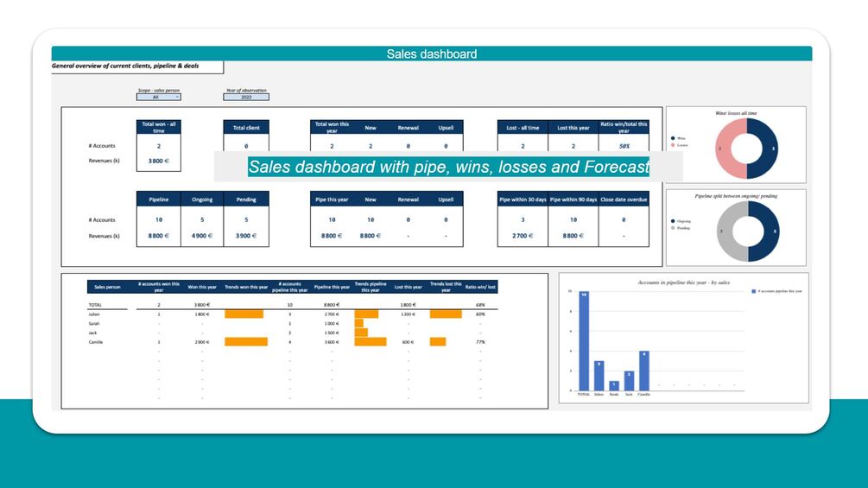Image resolution: width=868 pixels, height=488 pixels.
Task: Click the 'Total client' header cell
Action: [246, 128]
